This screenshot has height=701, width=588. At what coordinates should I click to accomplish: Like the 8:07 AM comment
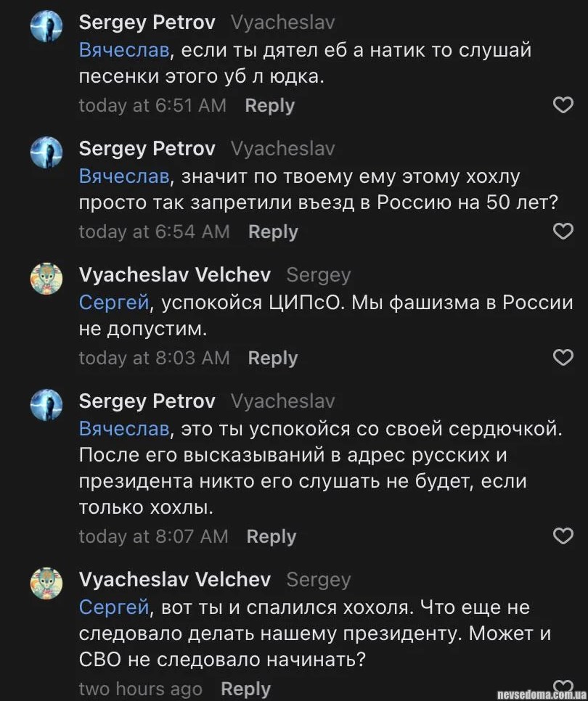[x=563, y=536]
